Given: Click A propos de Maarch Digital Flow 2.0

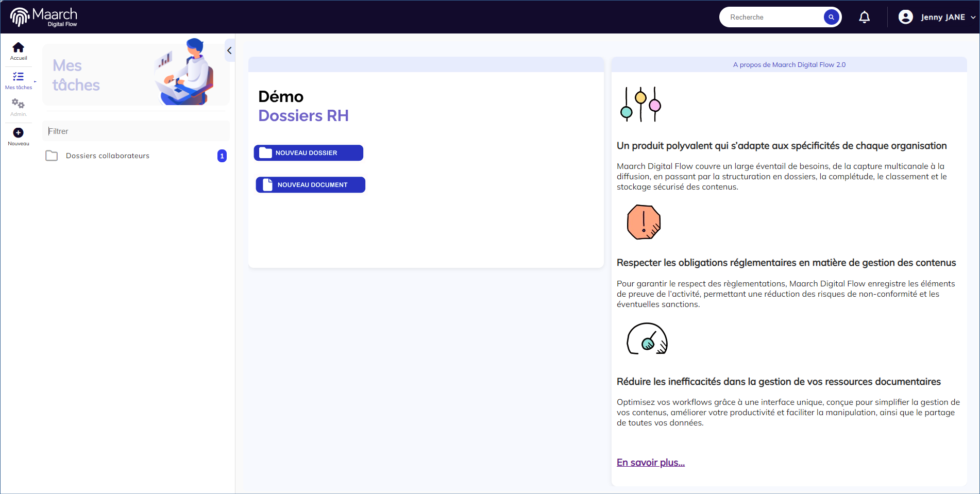Looking at the screenshot, I should [x=789, y=65].
